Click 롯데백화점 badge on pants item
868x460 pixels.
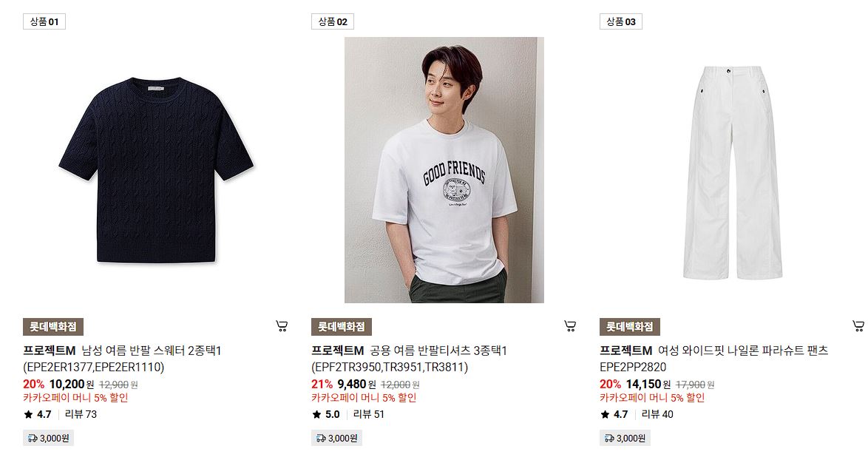pos(630,327)
